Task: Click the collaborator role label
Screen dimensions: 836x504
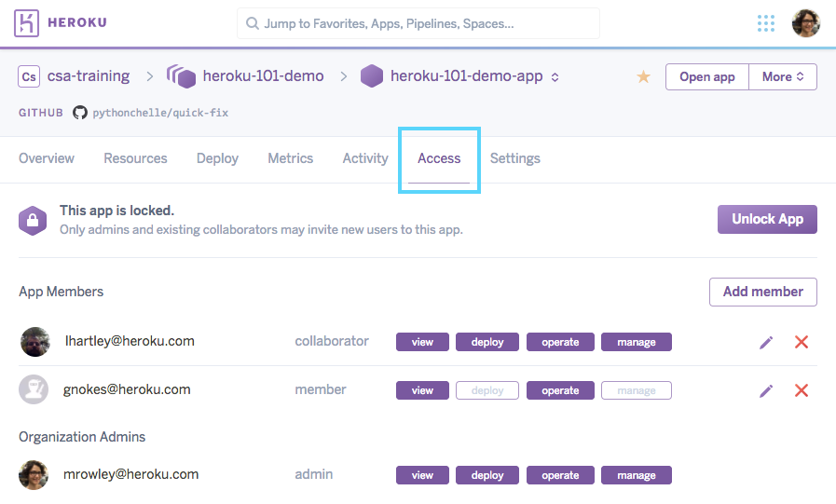Action: pyautogui.click(x=332, y=341)
